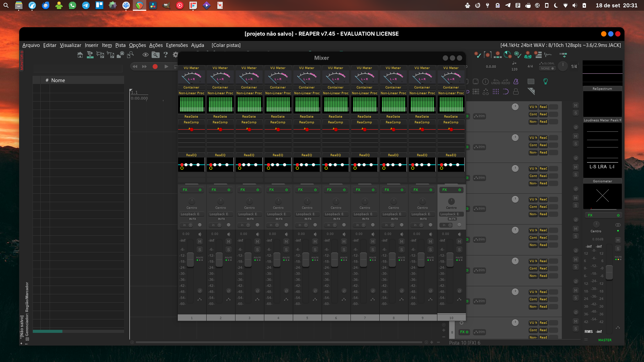Toggle FX bypass power on mixer channel 5
The height and width of the screenshot is (362, 644).
point(315,190)
